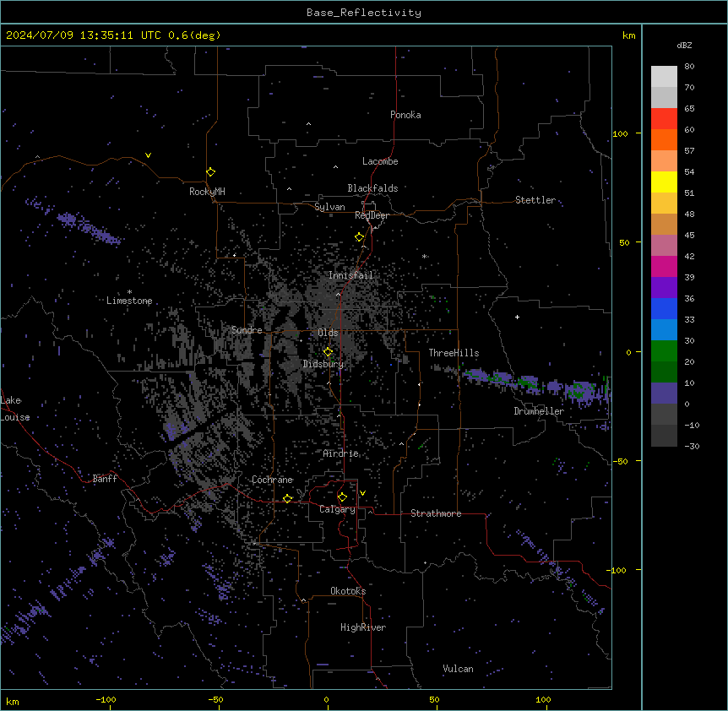Click the asterisk marker east of Innisfail
The image size is (728, 711).
[424, 256]
